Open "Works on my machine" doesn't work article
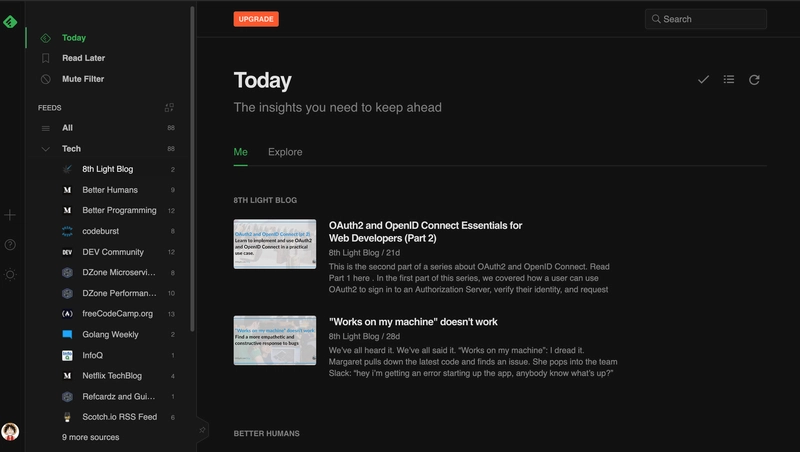The width and height of the screenshot is (800, 452). [x=413, y=322]
